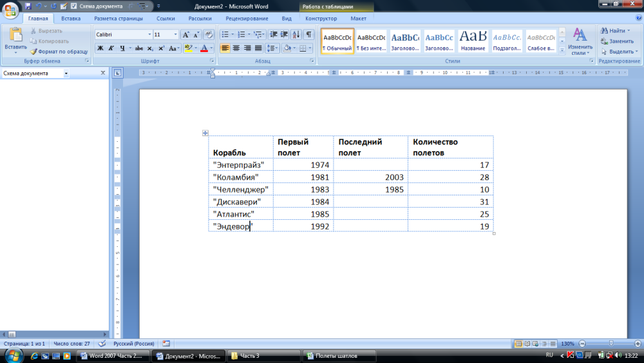Close the document map pane

coord(102,73)
